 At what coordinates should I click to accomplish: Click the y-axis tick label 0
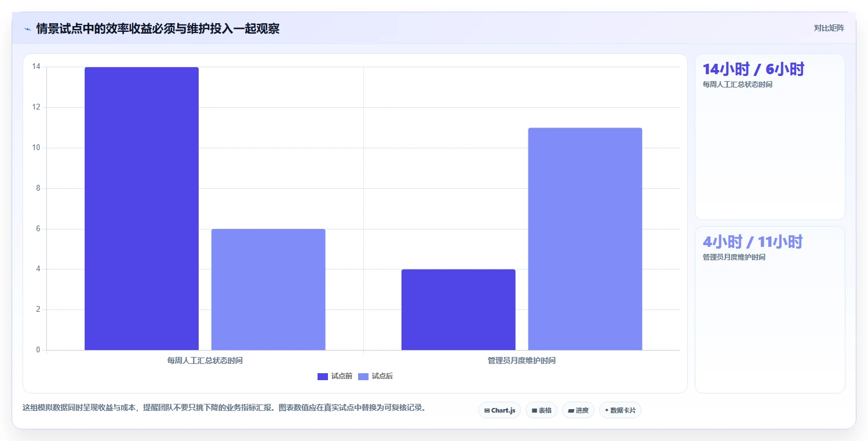(38, 350)
